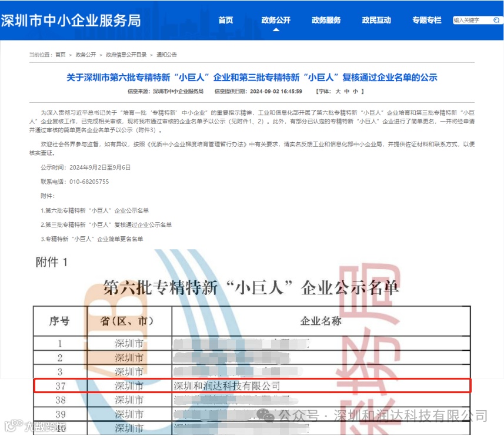This screenshot has height=436, width=504.
Task: Open the 专题专栏 navigation menu
Action: 427,20
